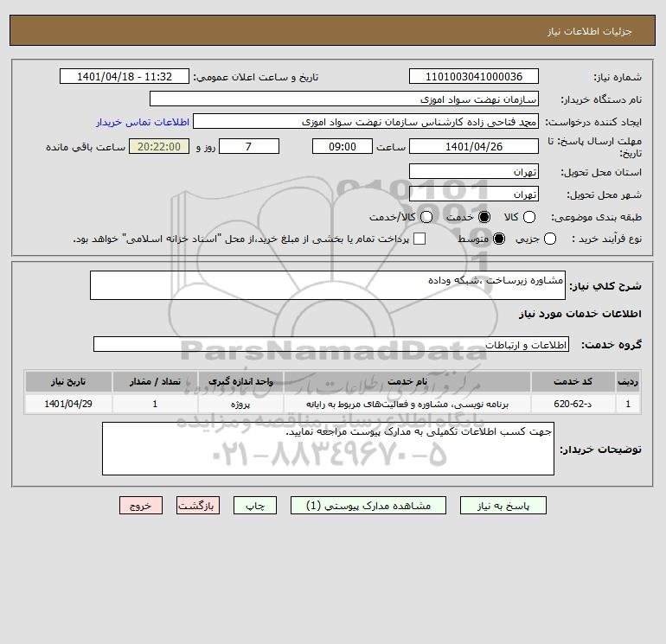Click service code cell د-62-620
The width and height of the screenshot is (666, 644).
point(573,404)
